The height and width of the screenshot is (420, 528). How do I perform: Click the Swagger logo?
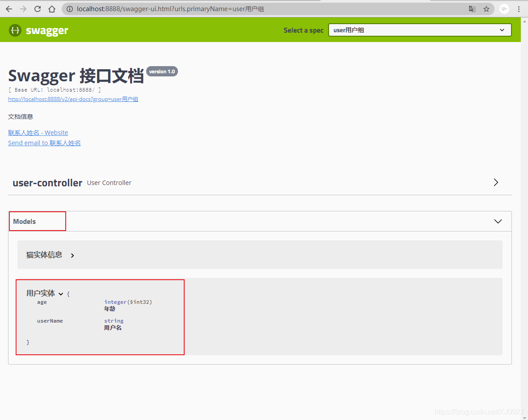coord(38,30)
